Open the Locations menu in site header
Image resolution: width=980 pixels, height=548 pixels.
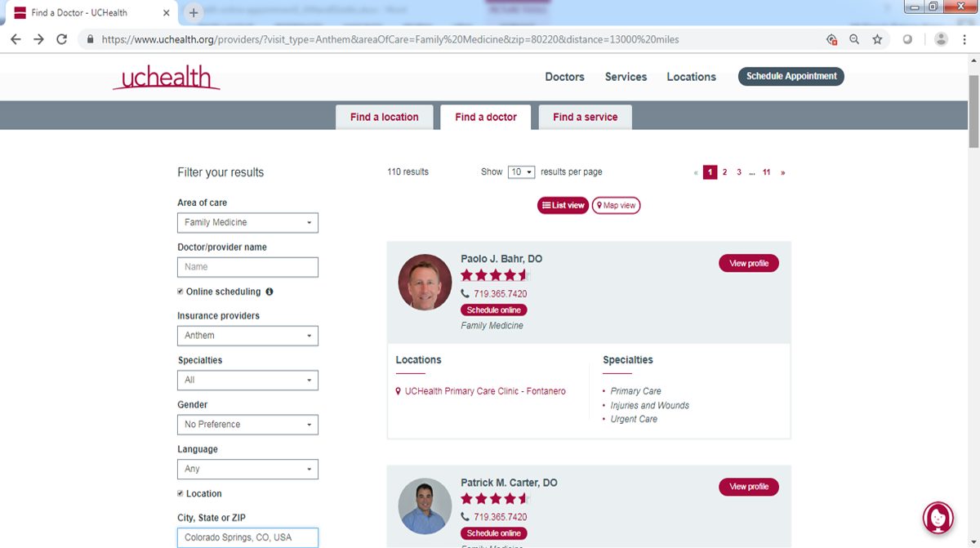[691, 77]
